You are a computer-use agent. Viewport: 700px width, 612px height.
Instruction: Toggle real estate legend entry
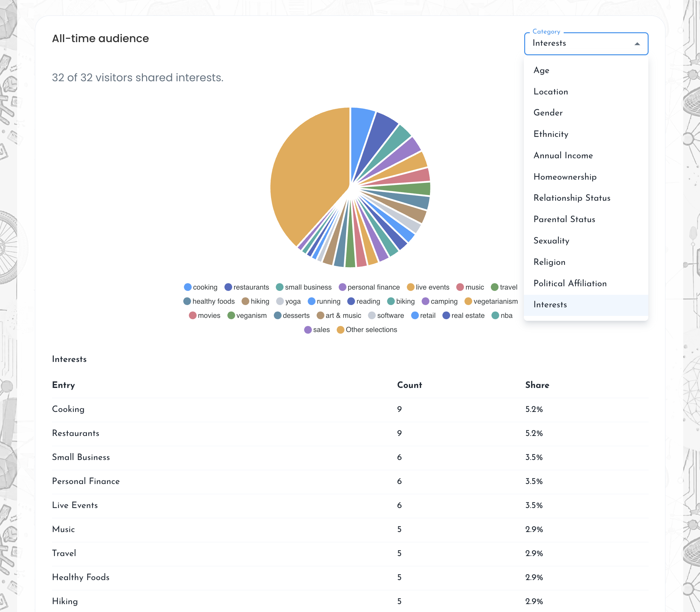tap(464, 316)
